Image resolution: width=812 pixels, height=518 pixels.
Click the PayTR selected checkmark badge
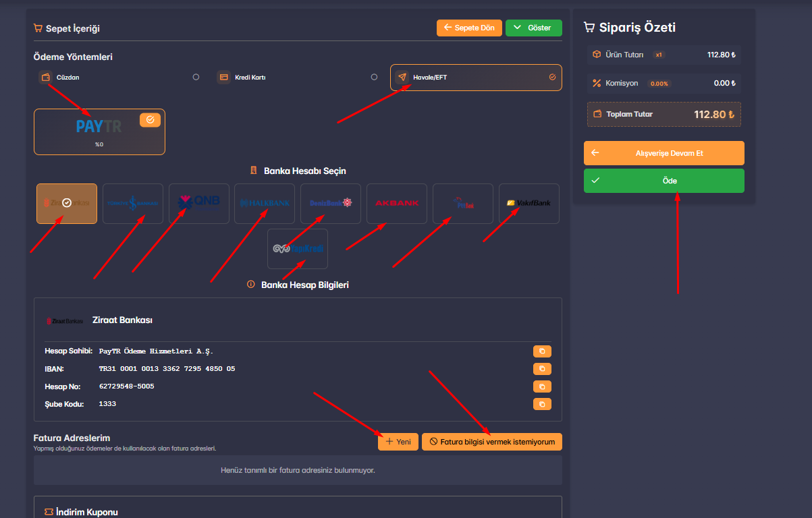150,119
